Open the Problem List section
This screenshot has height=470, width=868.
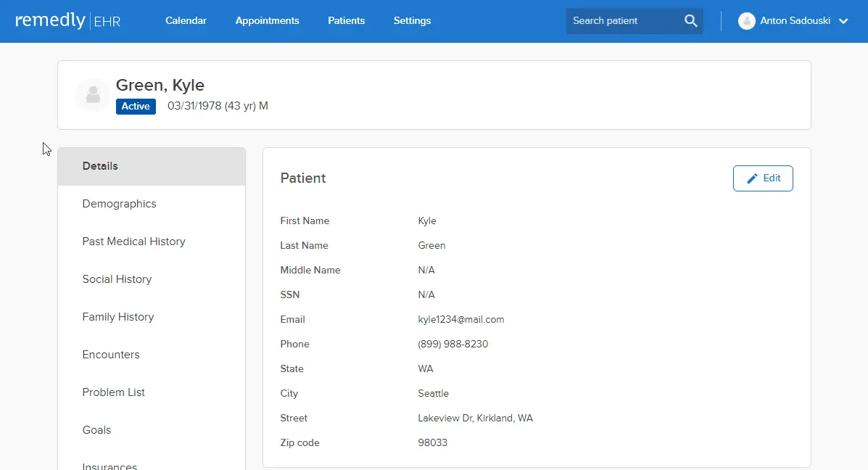(152, 392)
